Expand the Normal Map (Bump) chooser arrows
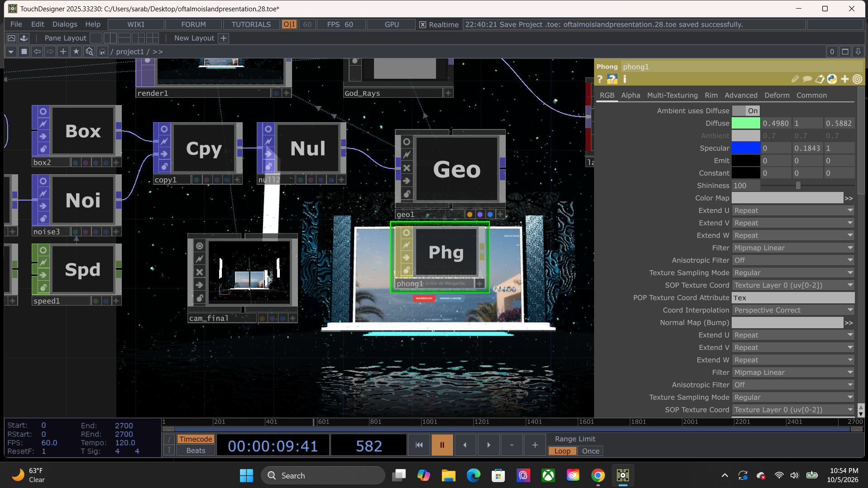Viewport: 868px width, 488px height. pyautogui.click(x=849, y=323)
